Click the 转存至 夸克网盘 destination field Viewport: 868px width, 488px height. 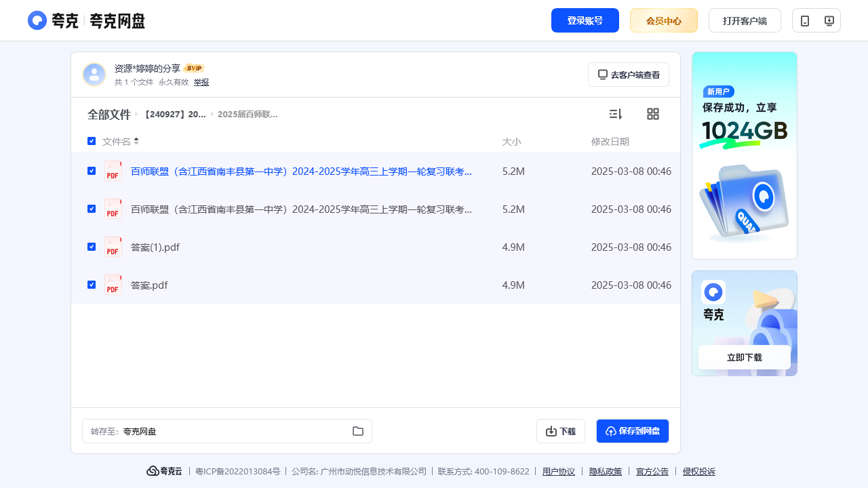tap(227, 431)
